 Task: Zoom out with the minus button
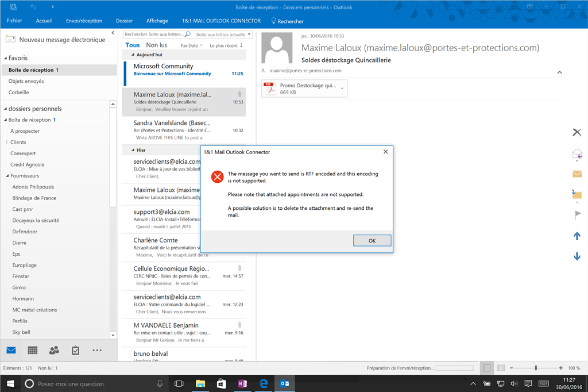(511, 368)
